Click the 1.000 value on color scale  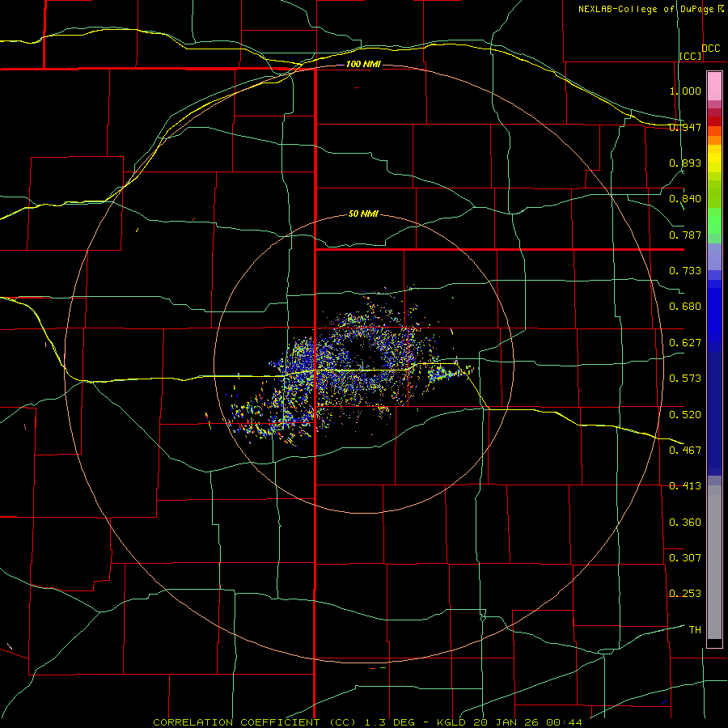click(x=685, y=91)
